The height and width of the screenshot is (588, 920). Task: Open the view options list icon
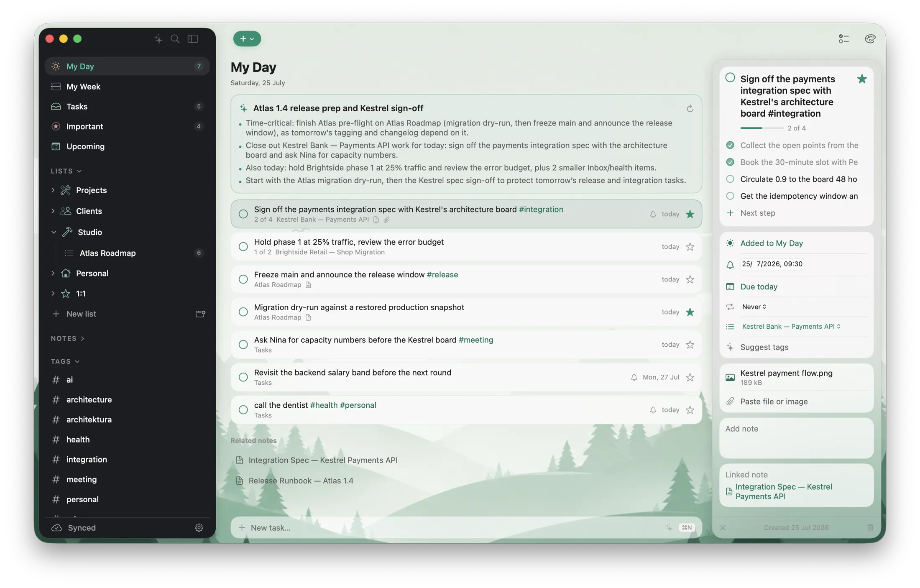point(843,39)
